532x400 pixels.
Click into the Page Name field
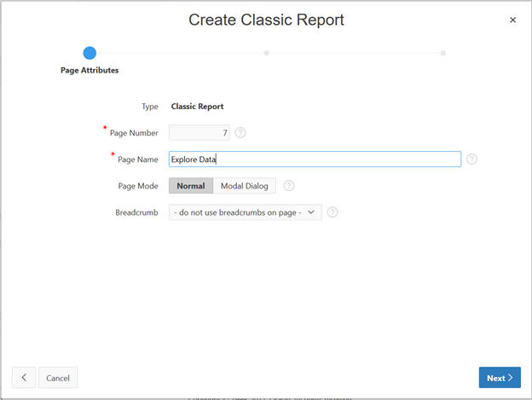pyautogui.click(x=315, y=159)
